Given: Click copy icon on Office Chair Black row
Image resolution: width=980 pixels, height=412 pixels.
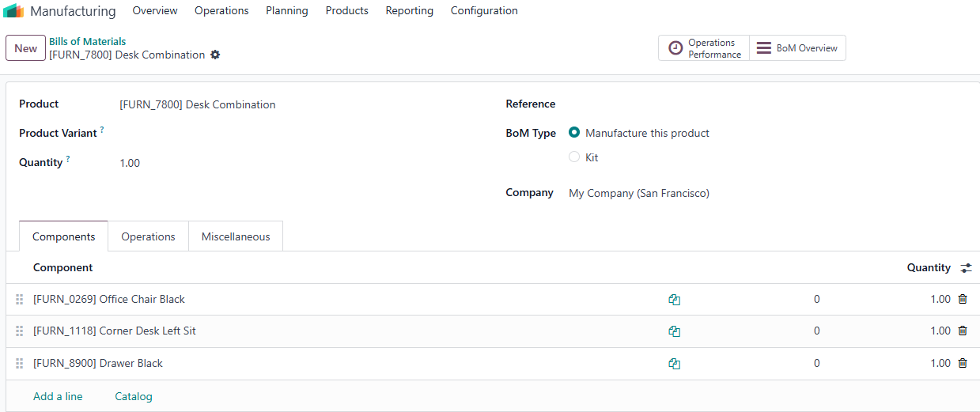Looking at the screenshot, I should click(674, 300).
